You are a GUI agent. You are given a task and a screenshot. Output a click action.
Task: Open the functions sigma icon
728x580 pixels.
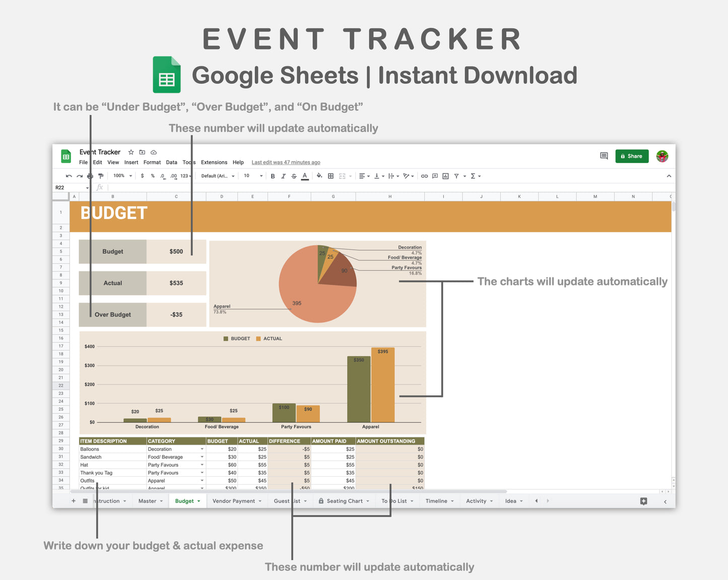(473, 176)
